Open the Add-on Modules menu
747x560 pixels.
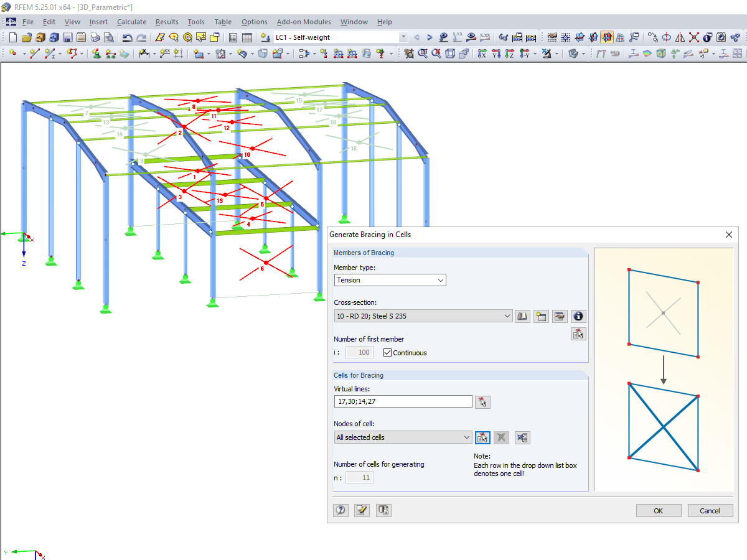tap(303, 22)
